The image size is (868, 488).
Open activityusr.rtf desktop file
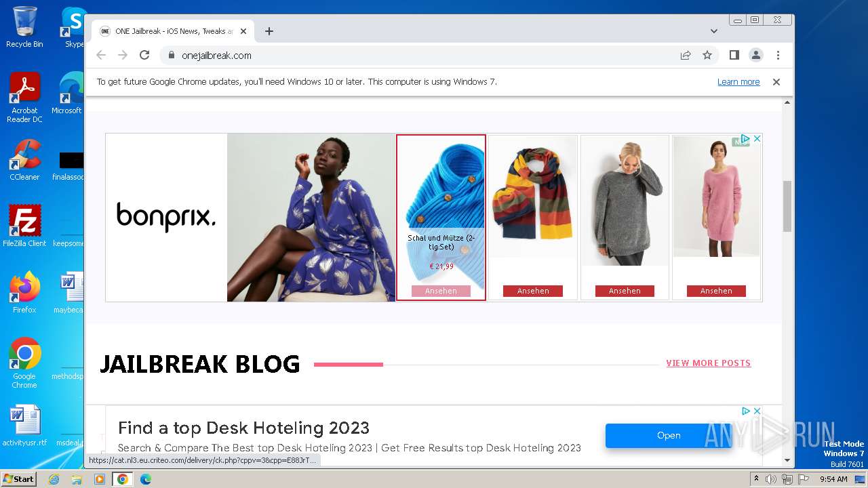[24, 426]
